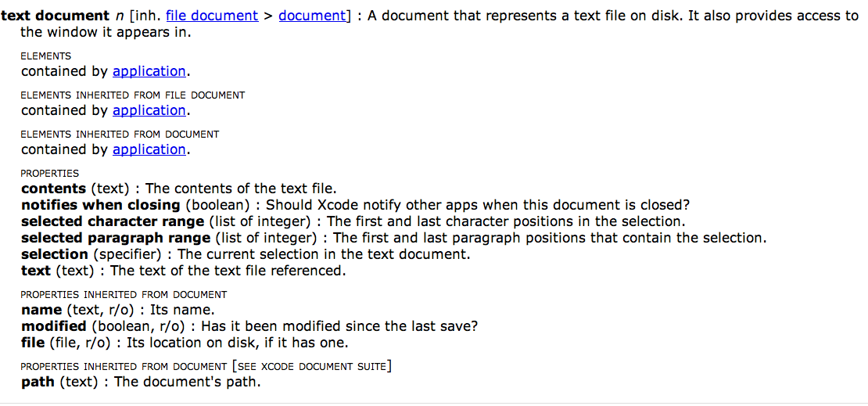Click the 'modified' inherited property
The height and width of the screenshot is (406, 868).
pos(54,326)
